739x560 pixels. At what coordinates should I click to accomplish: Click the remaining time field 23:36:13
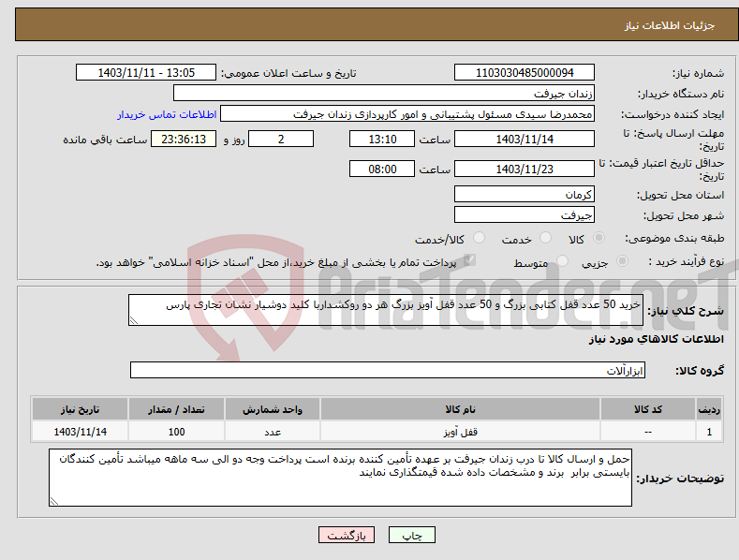[x=184, y=139]
